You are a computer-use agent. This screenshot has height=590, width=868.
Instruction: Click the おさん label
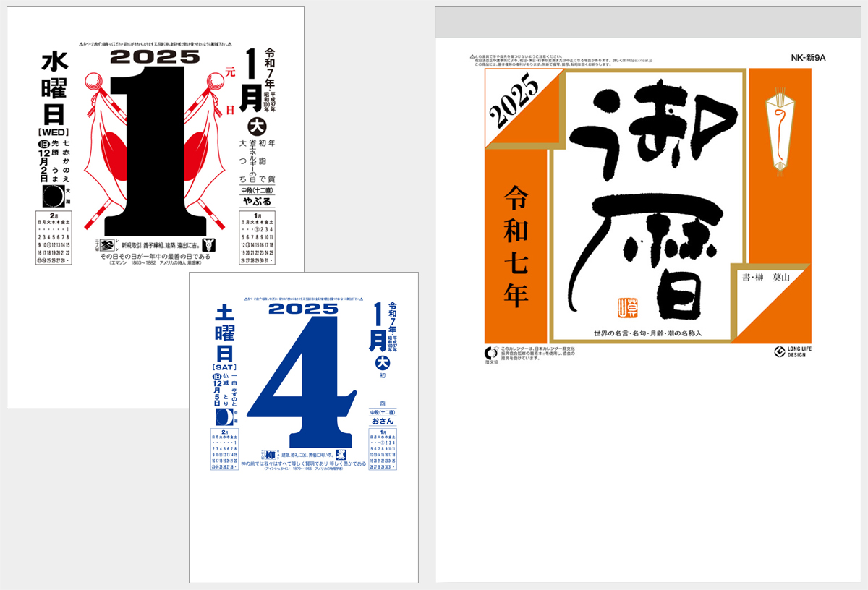point(383,420)
